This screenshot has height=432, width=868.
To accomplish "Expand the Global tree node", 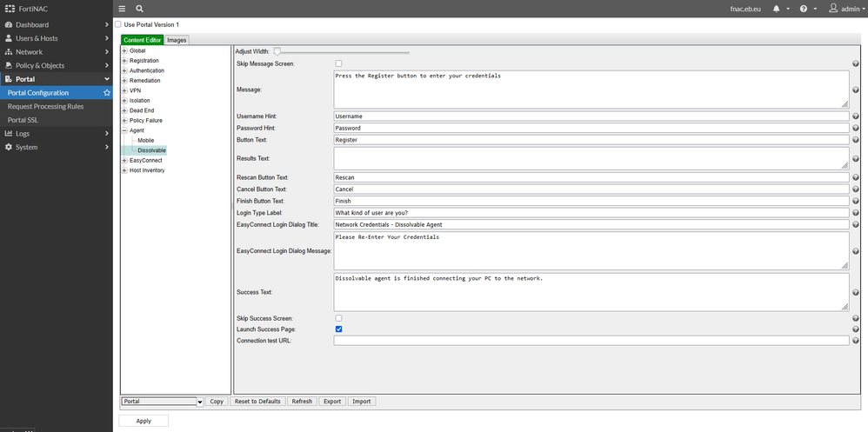I will [x=124, y=51].
